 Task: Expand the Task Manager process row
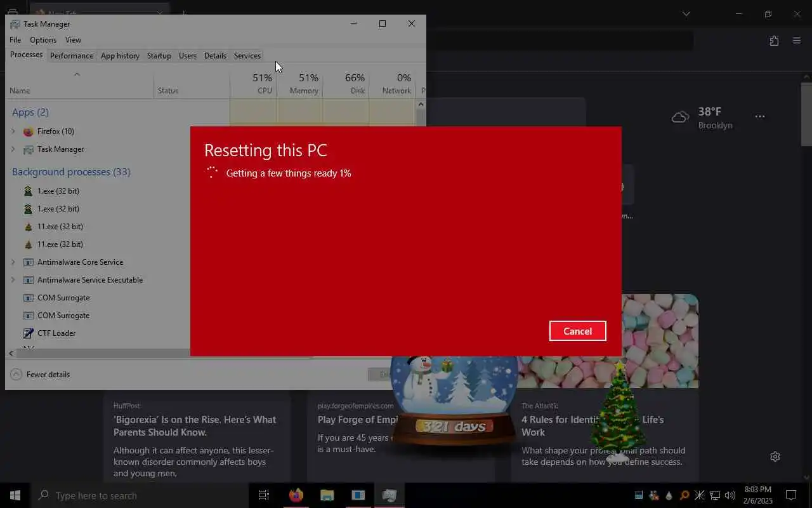point(13,149)
